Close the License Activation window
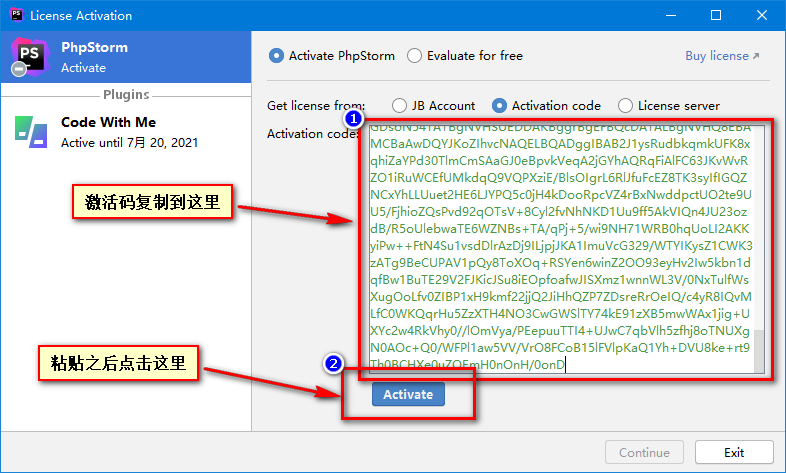This screenshot has height=473, width=786. 762,15
